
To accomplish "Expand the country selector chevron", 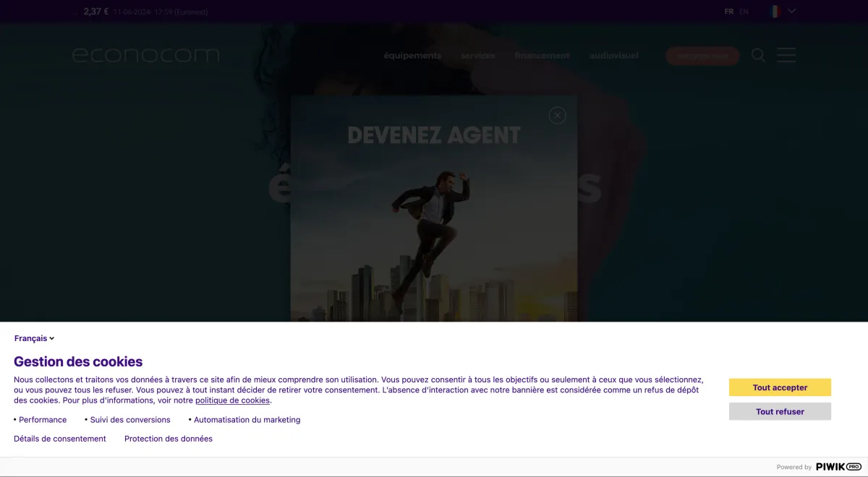I will [792, 12].
